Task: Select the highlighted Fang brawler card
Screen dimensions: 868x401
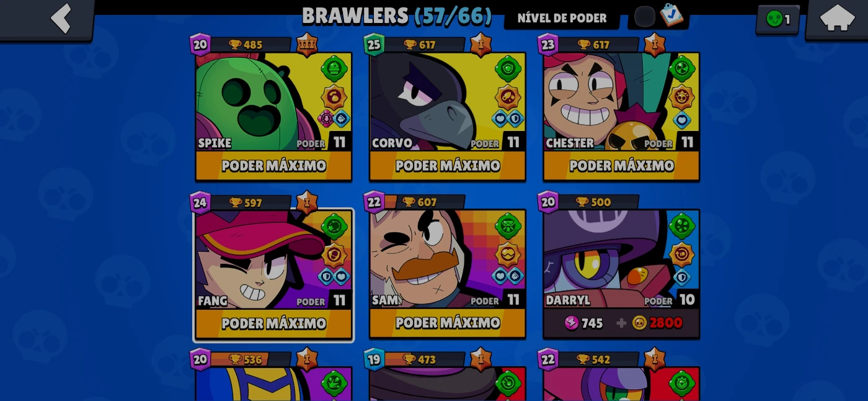Action: (x=273, y=274)
